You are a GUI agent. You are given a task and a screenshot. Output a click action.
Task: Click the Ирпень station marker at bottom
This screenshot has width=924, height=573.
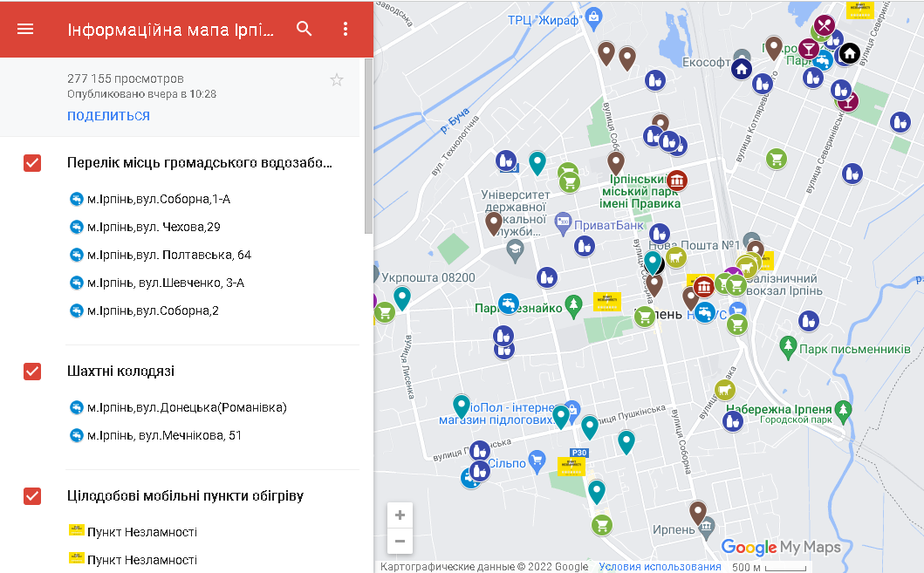tap(707, 527)
